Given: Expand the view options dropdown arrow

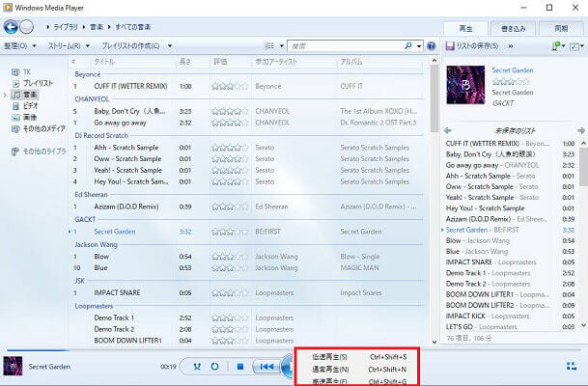Looking at the screenshot, I should [x=282, y=46].
